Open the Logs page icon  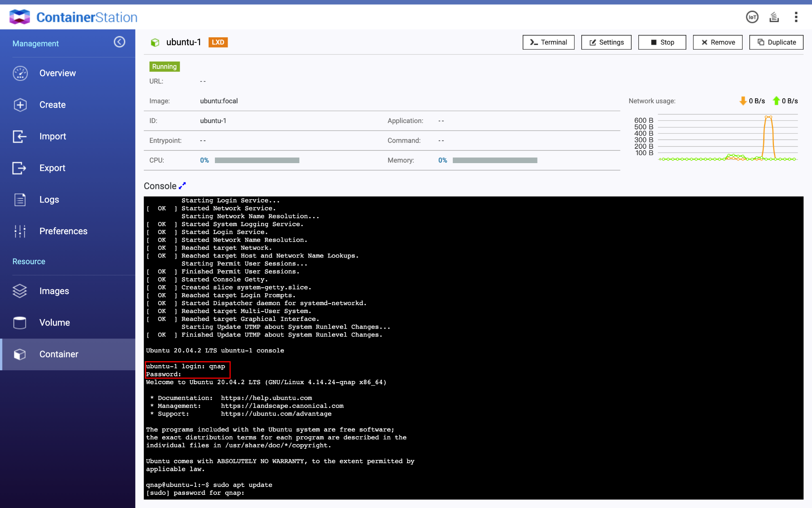[20, 200]
